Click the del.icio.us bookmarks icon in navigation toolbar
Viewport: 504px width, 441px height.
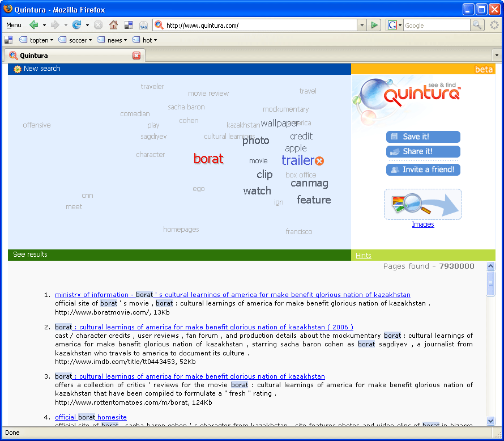point(129,25)
